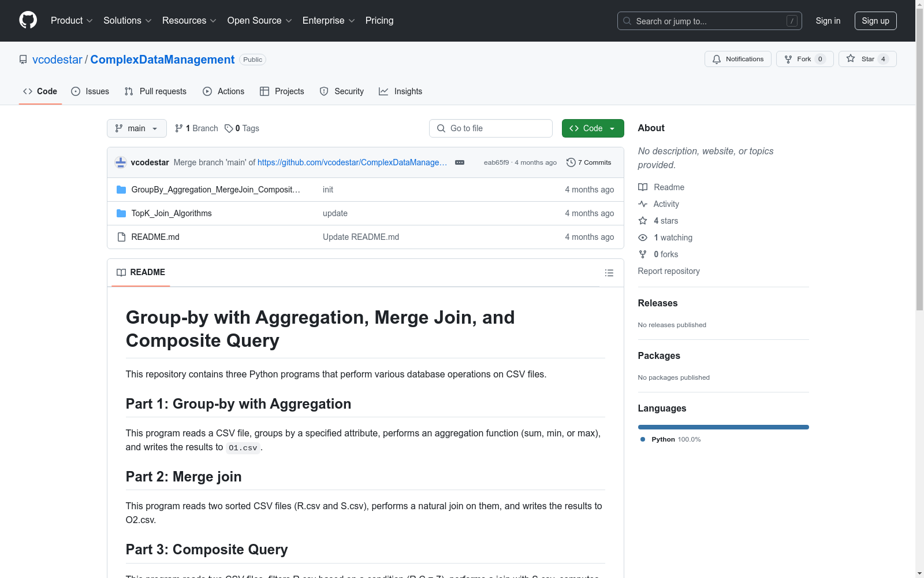Expand the Solutions menu
The image size is (924, 578).
pos(128,21)
